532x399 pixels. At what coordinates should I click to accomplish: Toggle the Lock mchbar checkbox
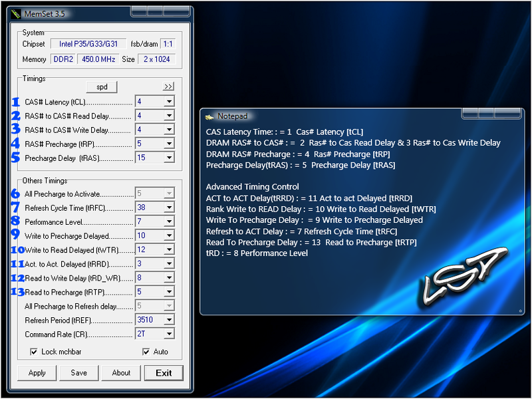pos(34,352)
